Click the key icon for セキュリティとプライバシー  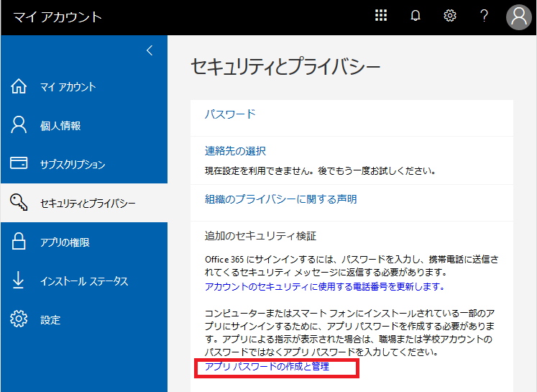point(19,204)
